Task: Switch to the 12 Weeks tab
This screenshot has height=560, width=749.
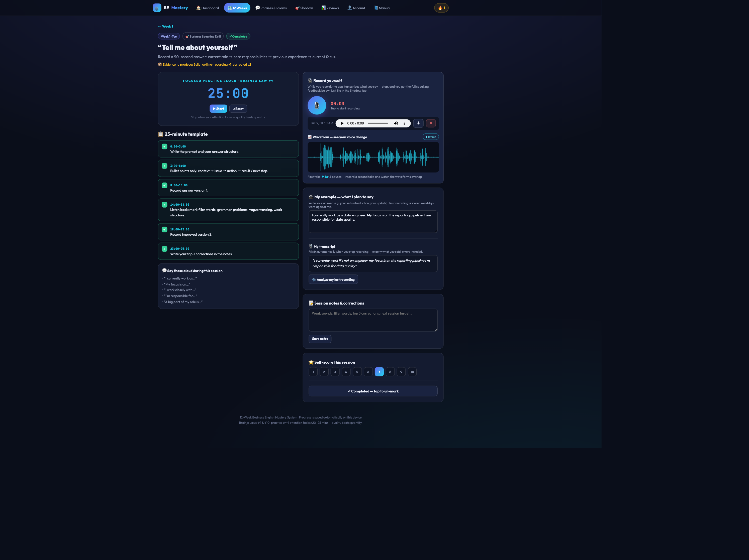Action: pyautogui.click(x=237, y=8)
